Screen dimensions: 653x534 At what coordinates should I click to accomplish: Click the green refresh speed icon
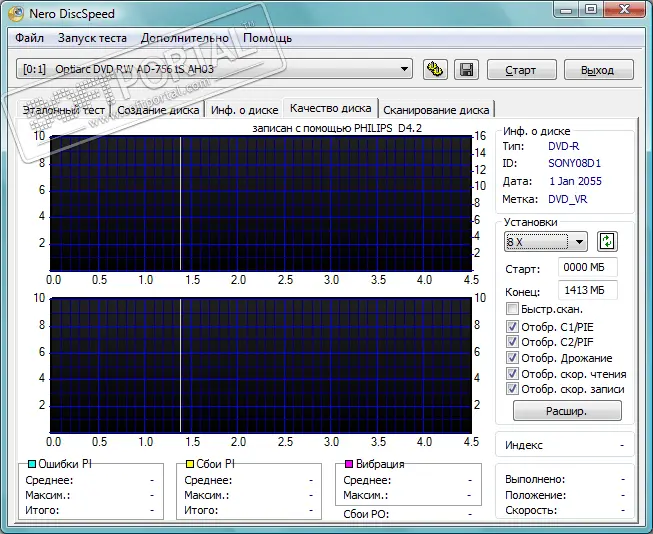click(607, 241)
